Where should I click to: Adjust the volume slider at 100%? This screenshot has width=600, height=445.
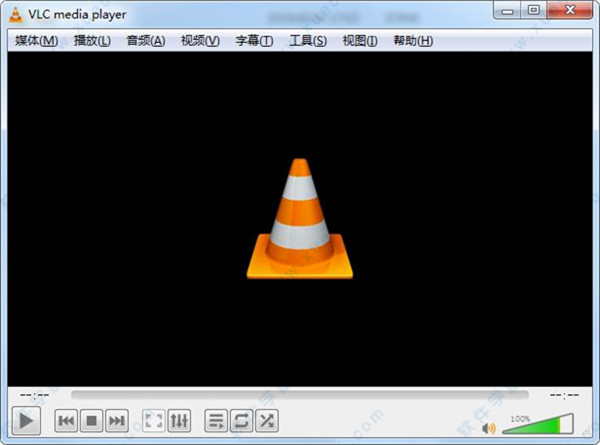tap(538, 424)
